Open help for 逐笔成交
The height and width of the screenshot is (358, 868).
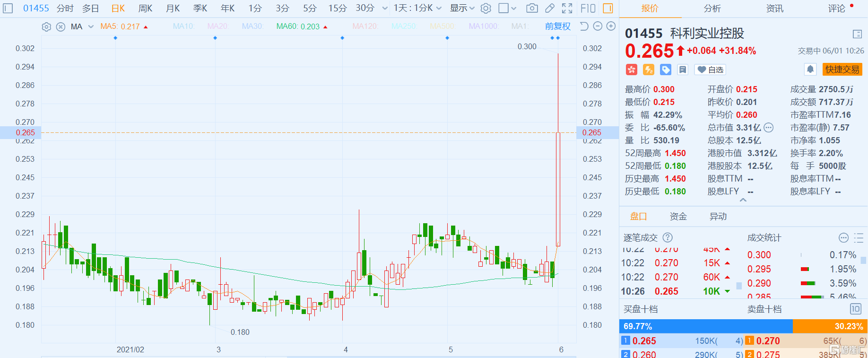(x=668, y=237)
